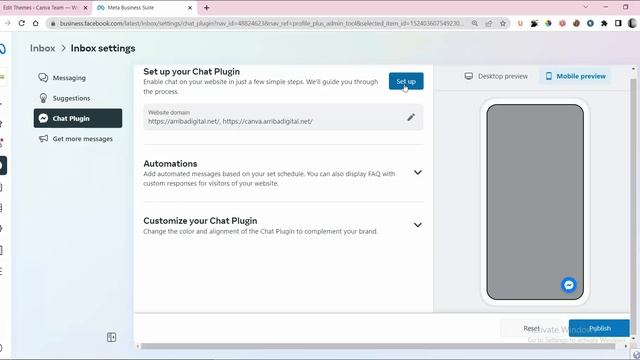Click the Meta logo in left rail
The height and width of the screenshot is (360, 640).
(x=3, y=49)
